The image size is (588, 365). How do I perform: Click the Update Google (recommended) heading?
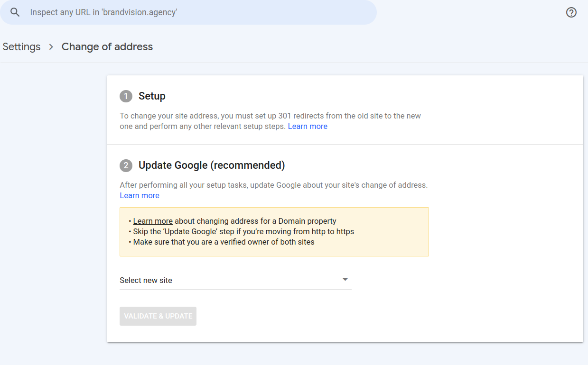[x=212, y=165]
